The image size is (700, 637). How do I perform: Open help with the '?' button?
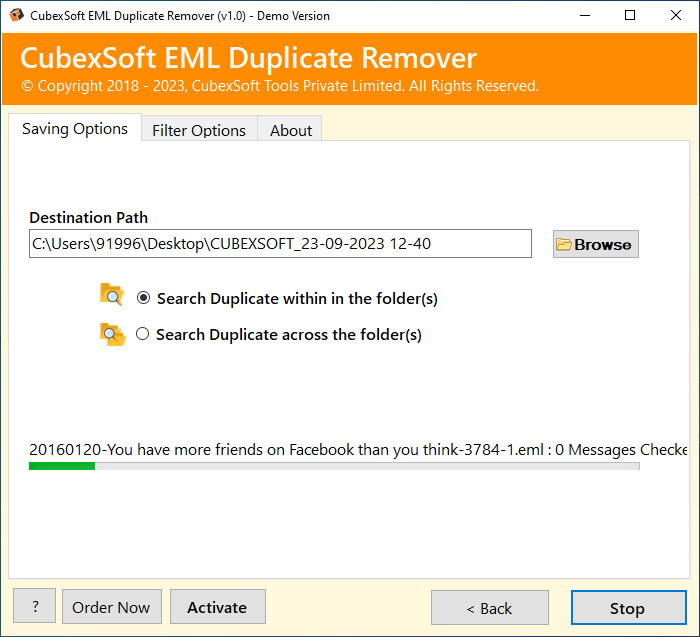pos(35,607)
